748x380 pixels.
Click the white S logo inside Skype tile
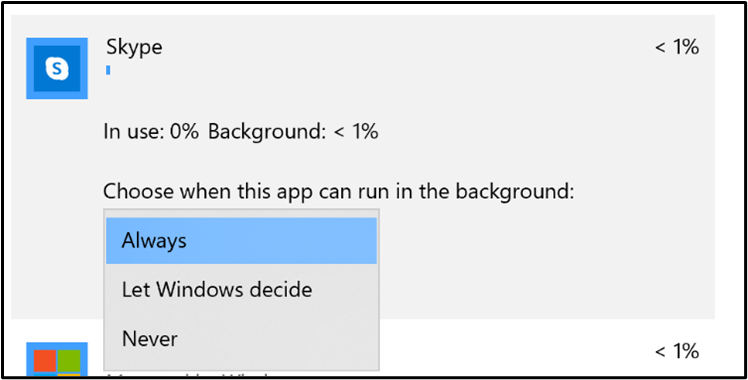point(57,69)
